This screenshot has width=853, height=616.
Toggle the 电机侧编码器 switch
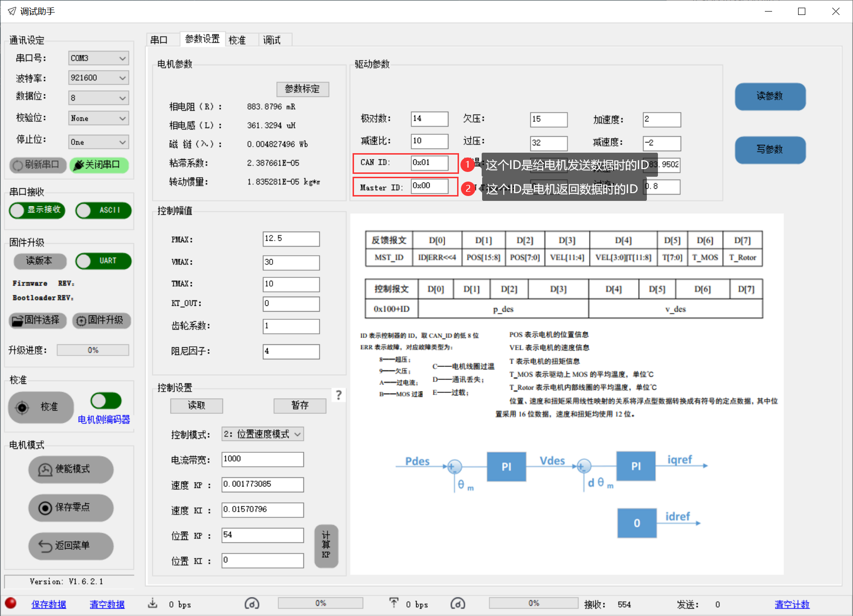(x=106, y=401)
